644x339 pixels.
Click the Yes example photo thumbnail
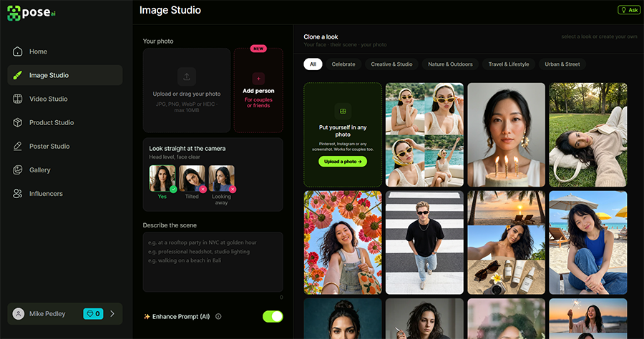[x=162, y=179]
